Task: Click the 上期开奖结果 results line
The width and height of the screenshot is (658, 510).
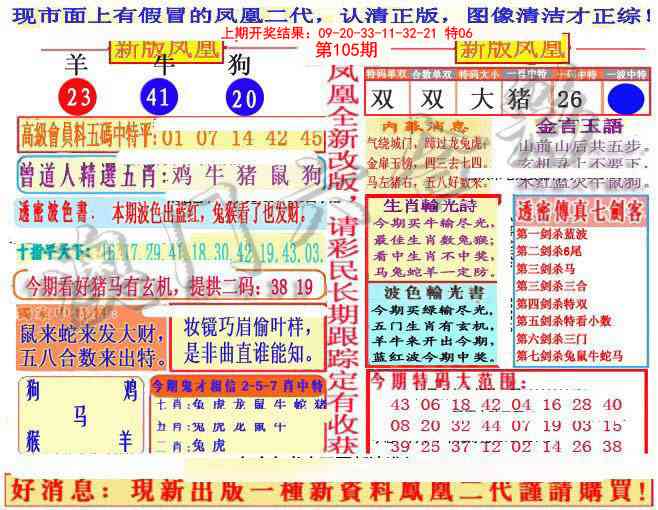Action: coord(347,33)
